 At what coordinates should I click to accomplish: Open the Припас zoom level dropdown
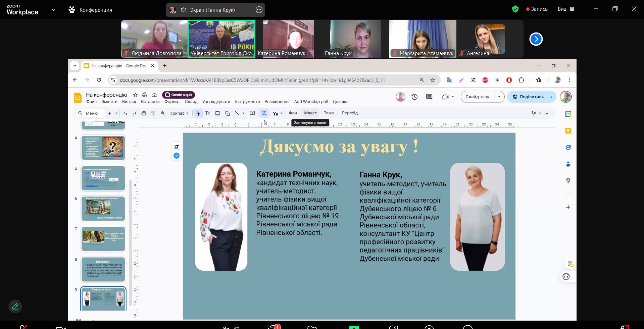point(179,113)
